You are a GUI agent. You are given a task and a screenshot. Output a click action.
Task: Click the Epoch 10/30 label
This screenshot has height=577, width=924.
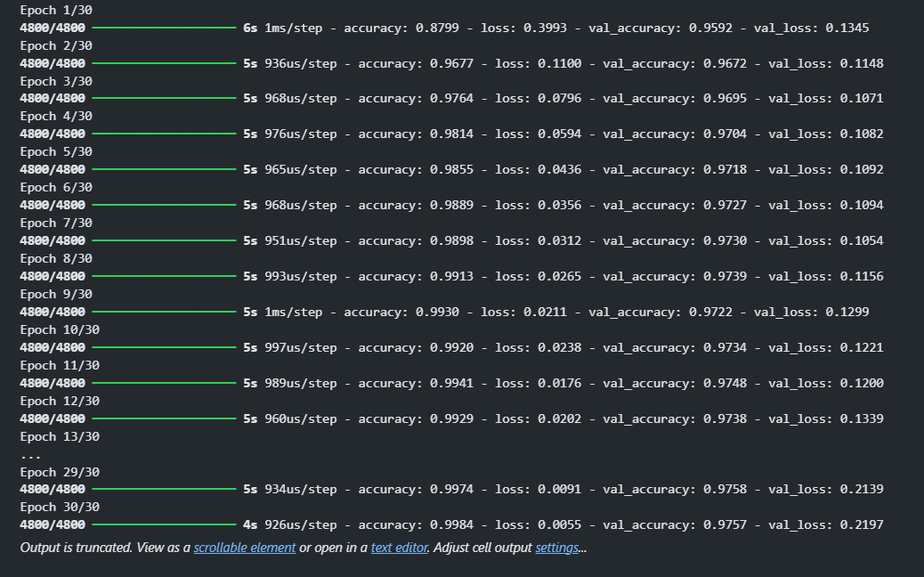coord(60,330)
